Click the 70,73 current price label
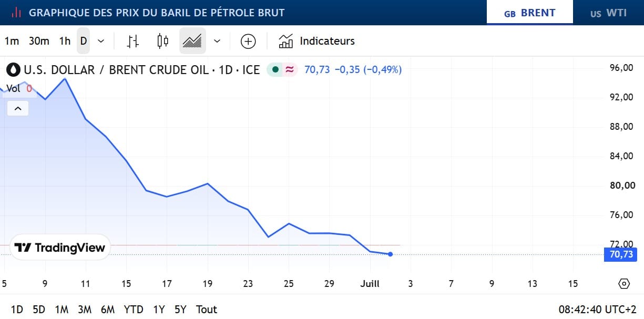 click(x=621, y=254)
